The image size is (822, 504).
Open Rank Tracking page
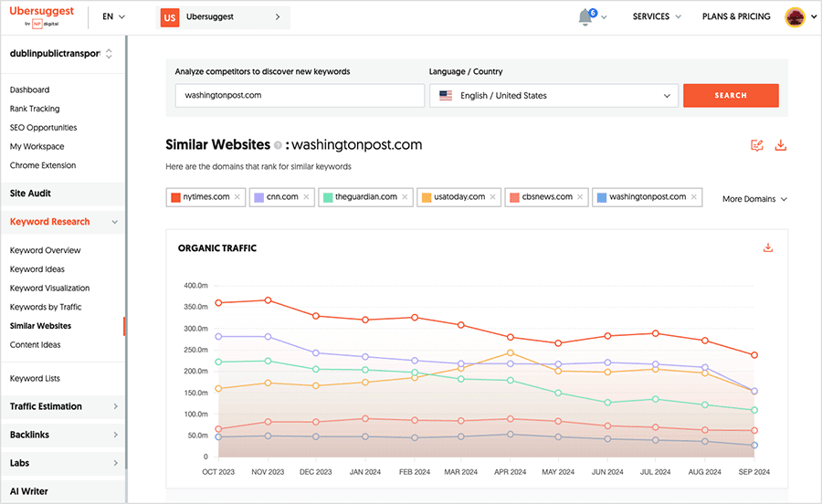pyautogui.click(x=35, y=109)
